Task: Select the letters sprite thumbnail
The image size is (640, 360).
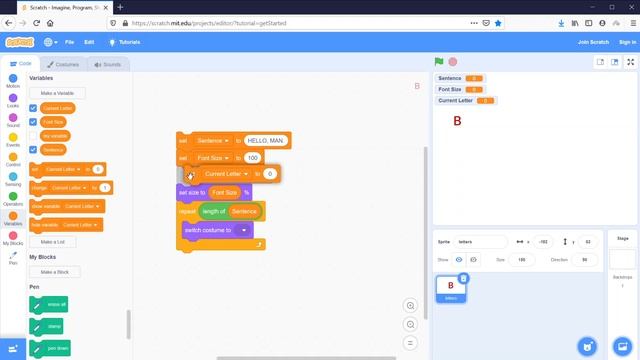Action: point(451,289)
